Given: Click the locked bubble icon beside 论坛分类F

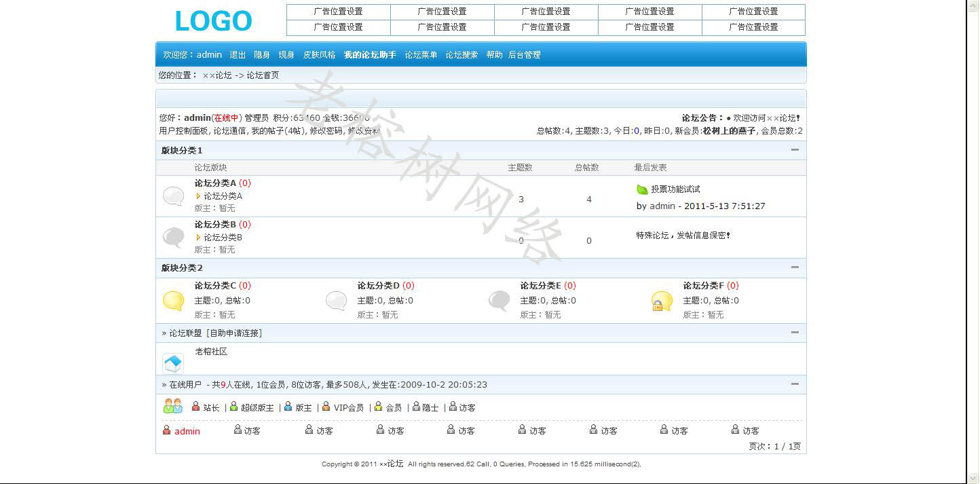Looking at the screenshot, I should [x=662, y=301].
